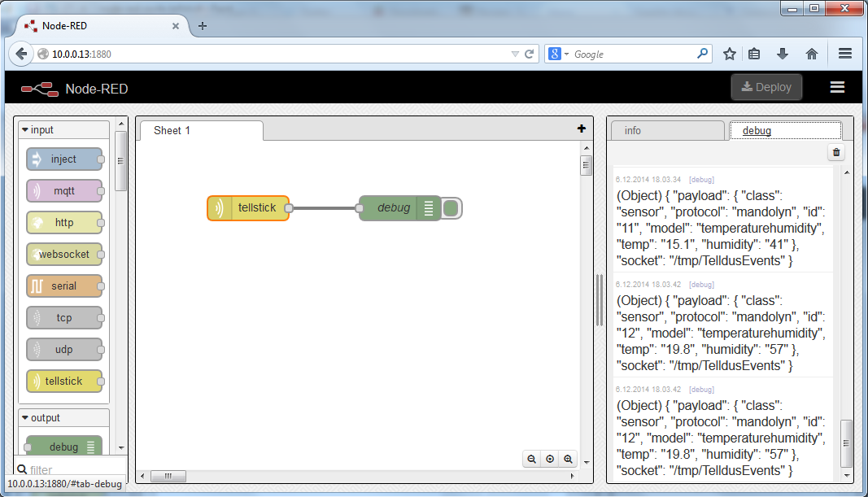The height and width of the screenshot is (497, 868).
Task: Reset canvas zoom level
Action: pyautogui.click(x=550, y=459)
